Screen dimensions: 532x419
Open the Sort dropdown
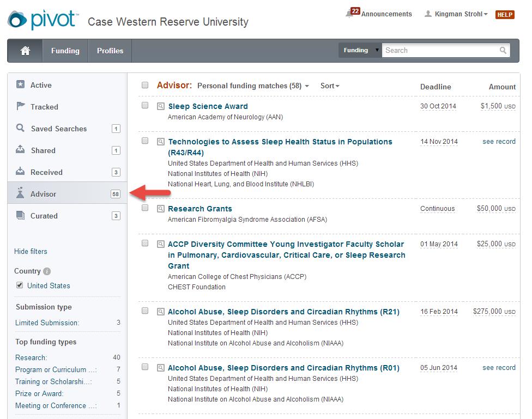330,86
